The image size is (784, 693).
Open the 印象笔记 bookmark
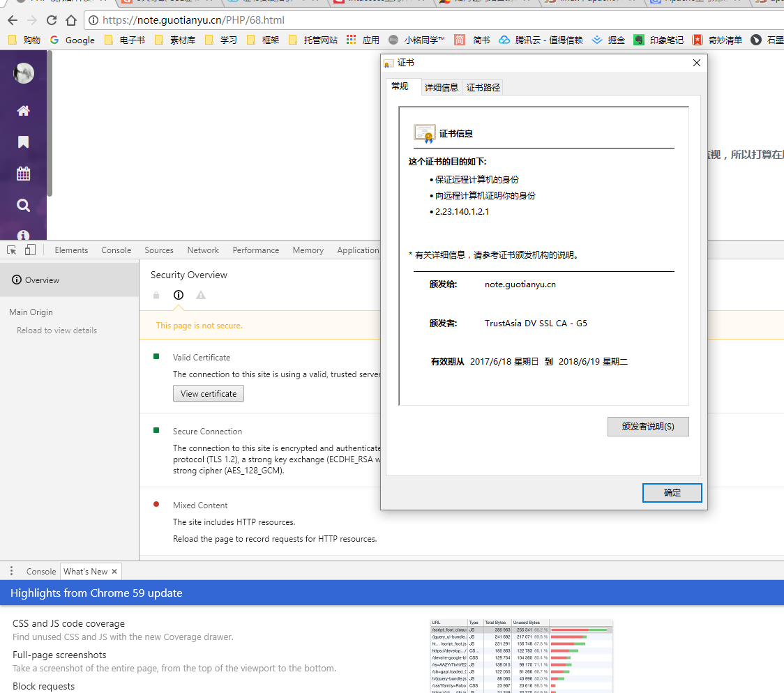click(x=658, y=40)
